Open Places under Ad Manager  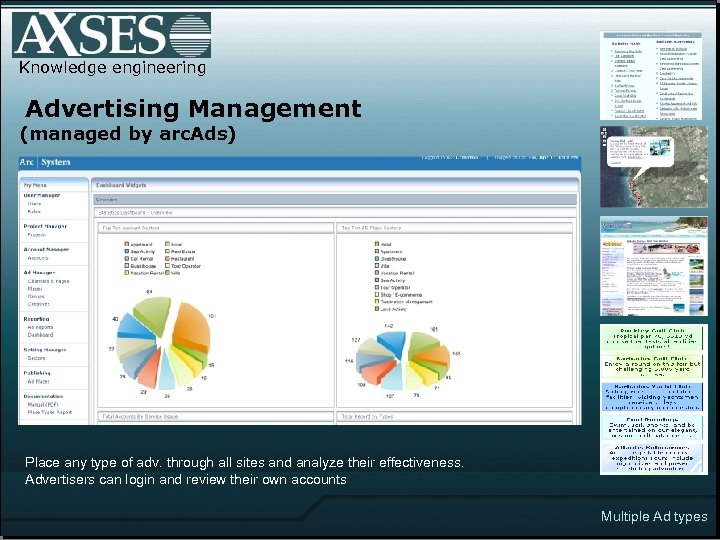pyautogui.click(x=34, y=289)
